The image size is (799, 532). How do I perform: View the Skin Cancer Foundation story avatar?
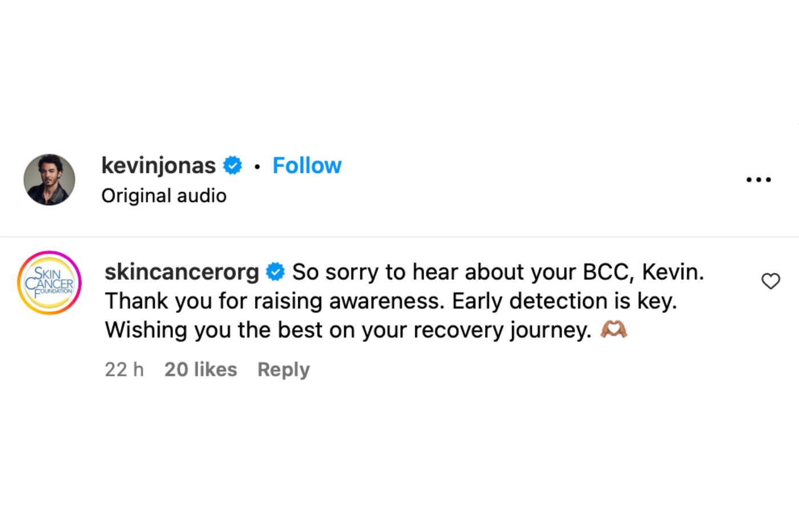tap(49, 283)
